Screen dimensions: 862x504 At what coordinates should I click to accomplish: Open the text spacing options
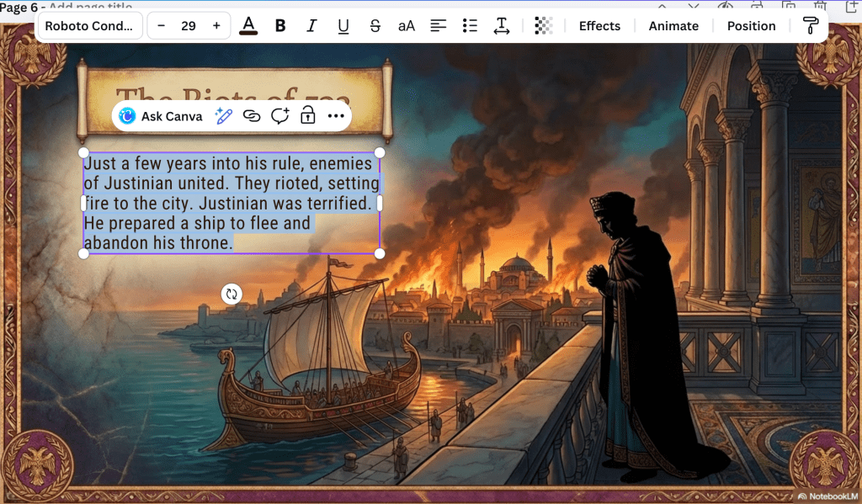tap(502, 26)
